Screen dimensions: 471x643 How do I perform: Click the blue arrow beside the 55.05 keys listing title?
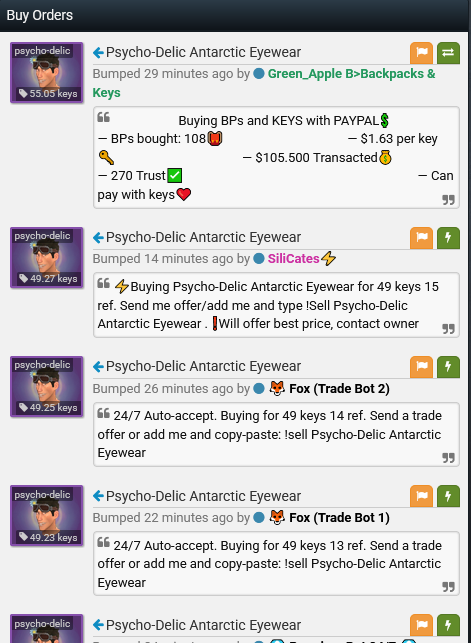tap(98, 52)
